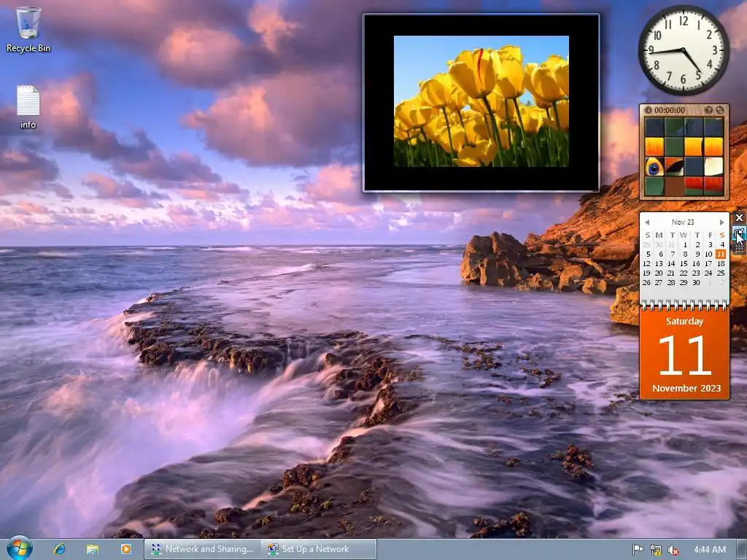Open the Recycle Bin desktop icon
The height and width of the screenshot is (560, 747).
(28, 29)
